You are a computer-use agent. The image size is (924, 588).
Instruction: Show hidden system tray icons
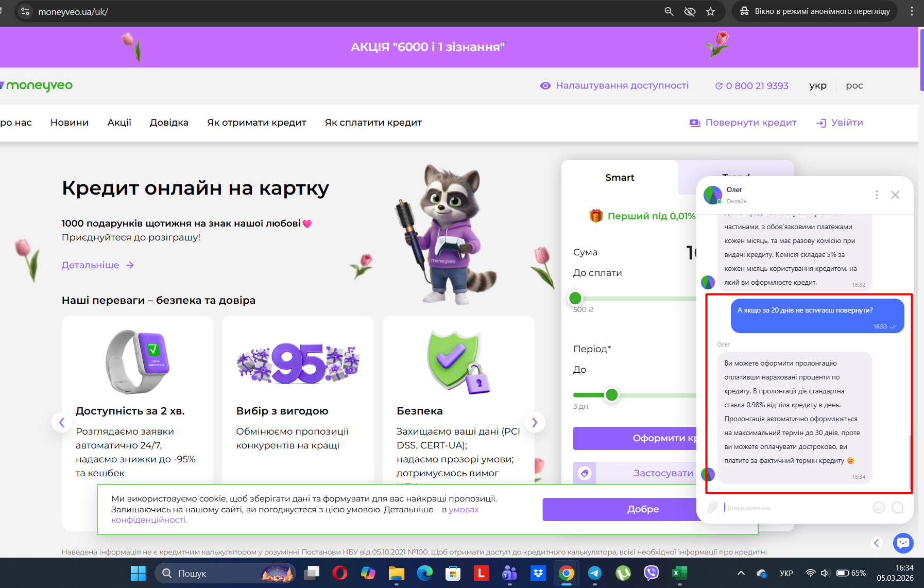741,573
